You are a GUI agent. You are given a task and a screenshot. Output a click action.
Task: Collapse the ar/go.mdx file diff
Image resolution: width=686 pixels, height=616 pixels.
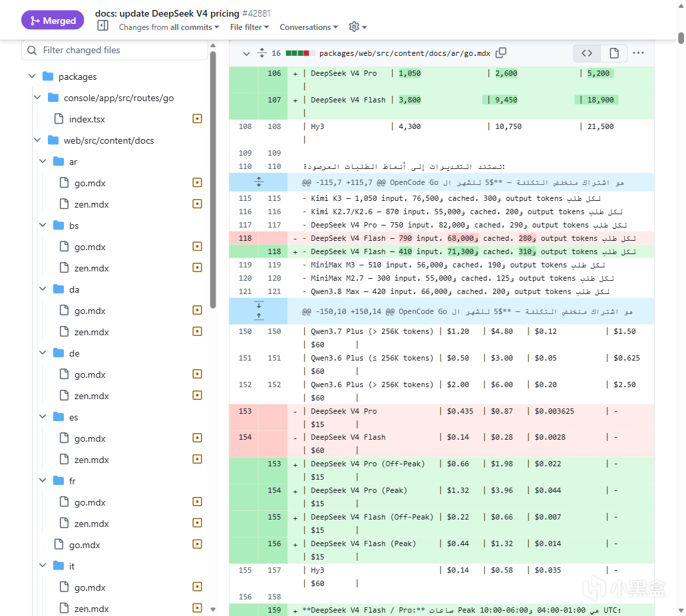click(x=246, y=53)
